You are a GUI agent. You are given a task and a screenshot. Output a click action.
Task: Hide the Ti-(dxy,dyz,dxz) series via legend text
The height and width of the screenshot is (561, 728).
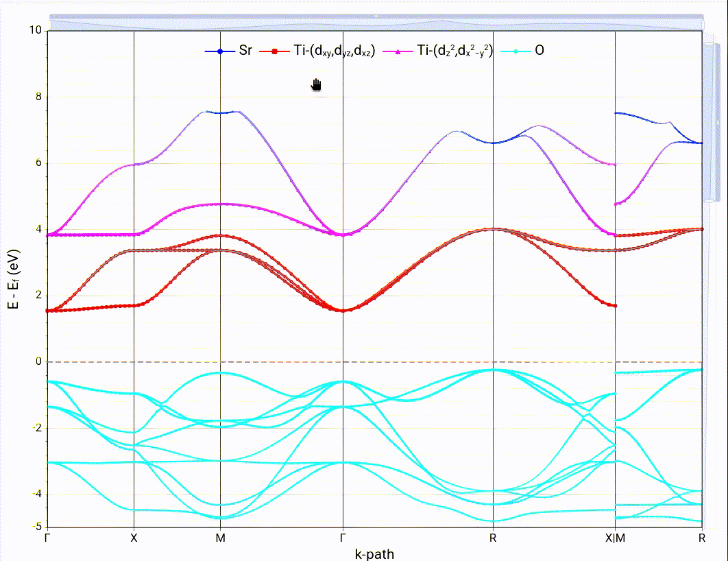[334, 52]
